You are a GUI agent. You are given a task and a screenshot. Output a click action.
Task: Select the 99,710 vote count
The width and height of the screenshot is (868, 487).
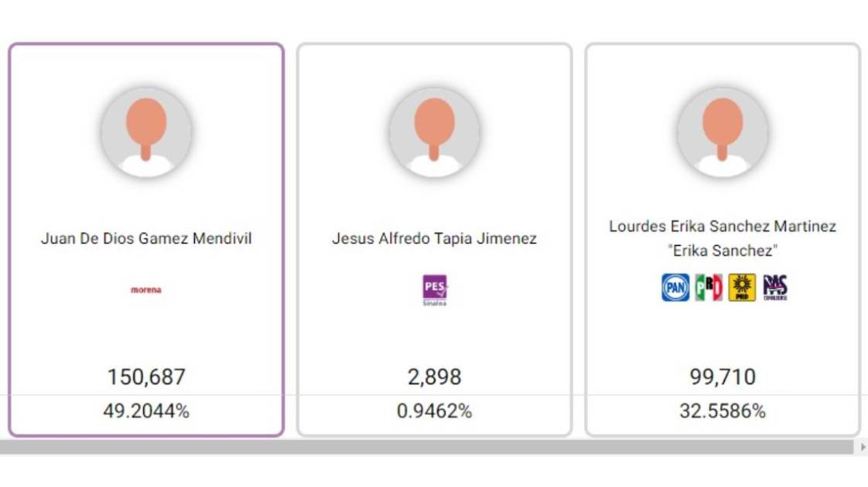723,377
